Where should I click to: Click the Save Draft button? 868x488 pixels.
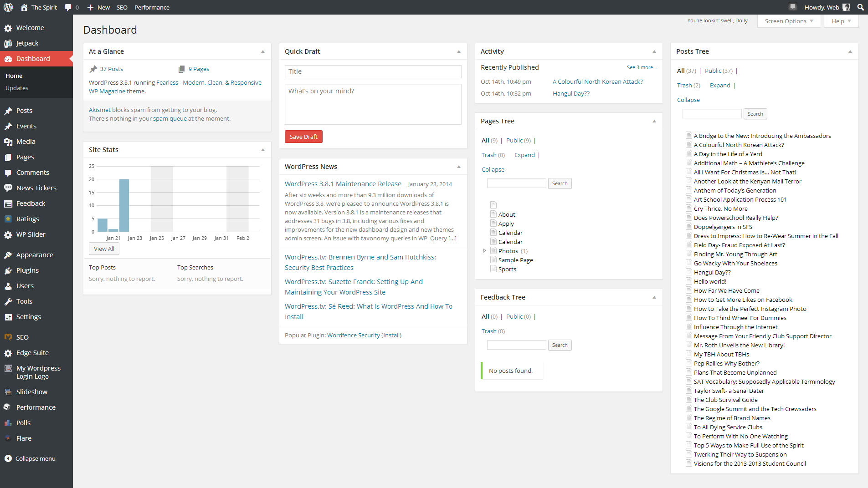(x=303, y=137)
